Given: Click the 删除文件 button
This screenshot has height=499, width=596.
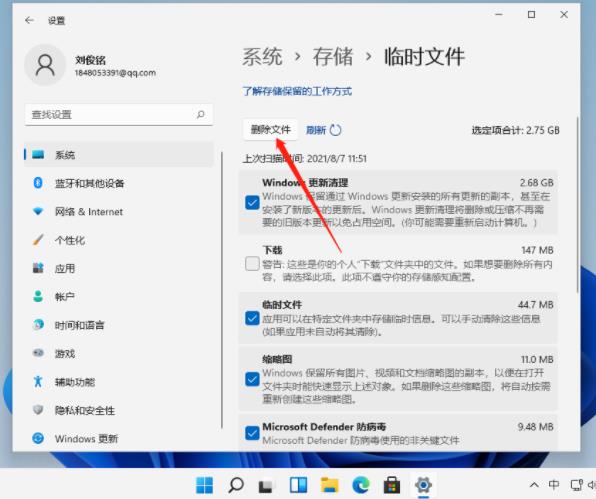Looking at the screenshot, I should (270, 130).
